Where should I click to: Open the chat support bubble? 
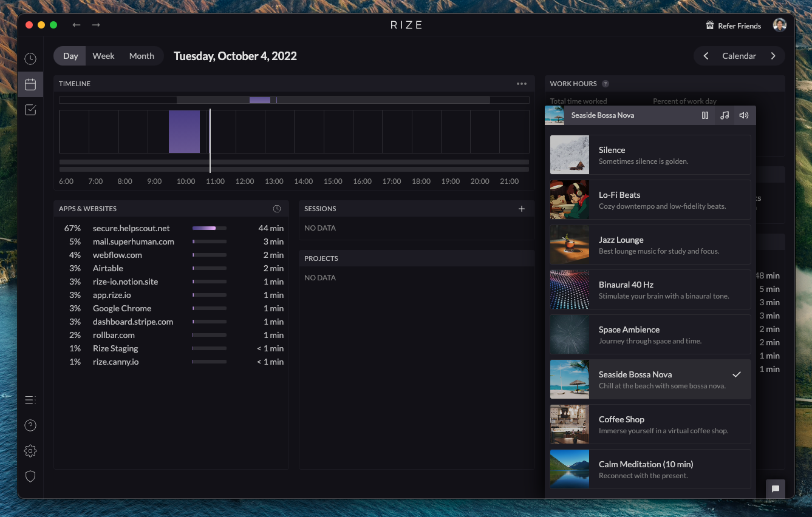tap(776, 489)
